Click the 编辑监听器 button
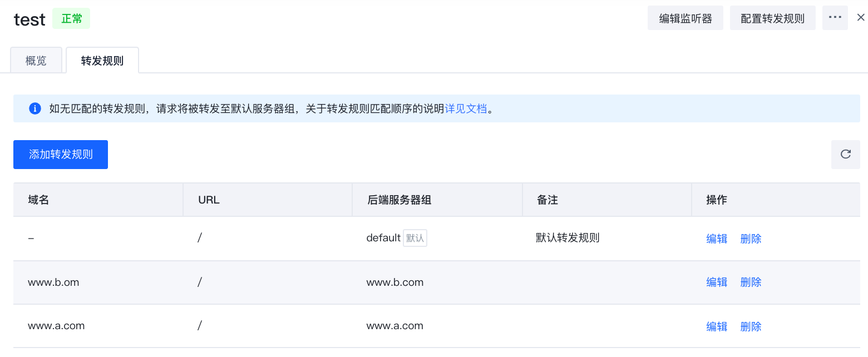868x357 pixels. tap(685, 18)
